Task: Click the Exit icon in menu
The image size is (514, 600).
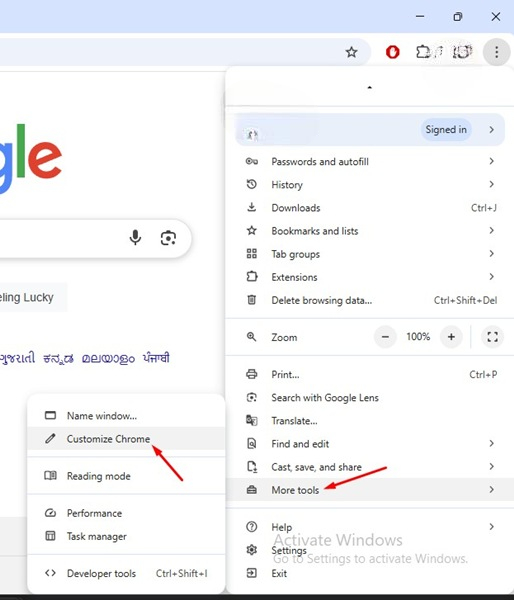Action: [251, 573]
